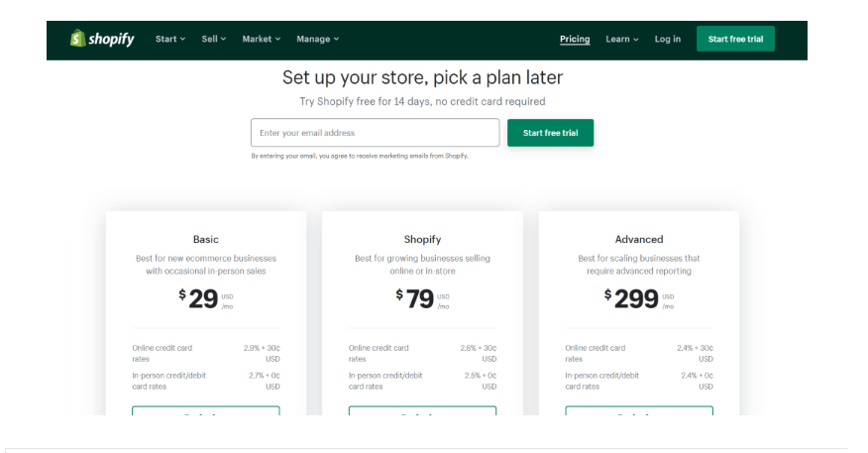Expand the Start dropdown chevron
Viewport: 868px width, 453px height.
pyautogui.click(x=182, y=40)
